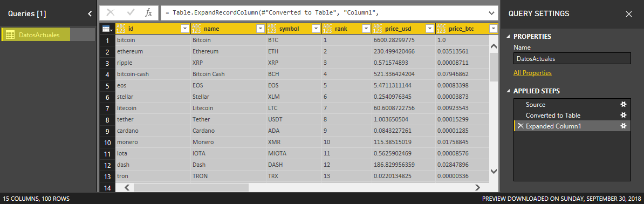The height and width of the screenshot is (204, 644).
Task: Select the price_usd column header
Action: [404, 29]
